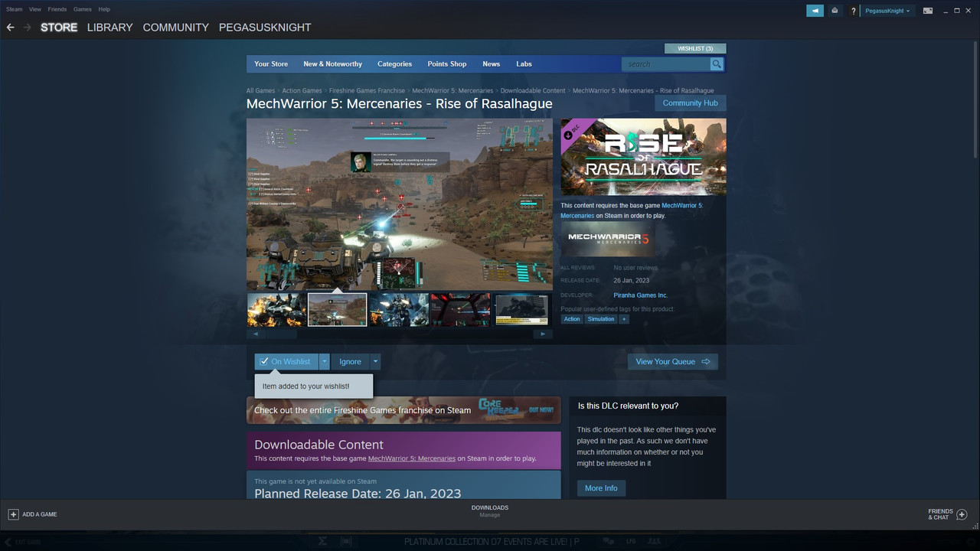Viewport: 980px width, 551px height.
Task: Open the question mark help icon
Action: [854, 11]
